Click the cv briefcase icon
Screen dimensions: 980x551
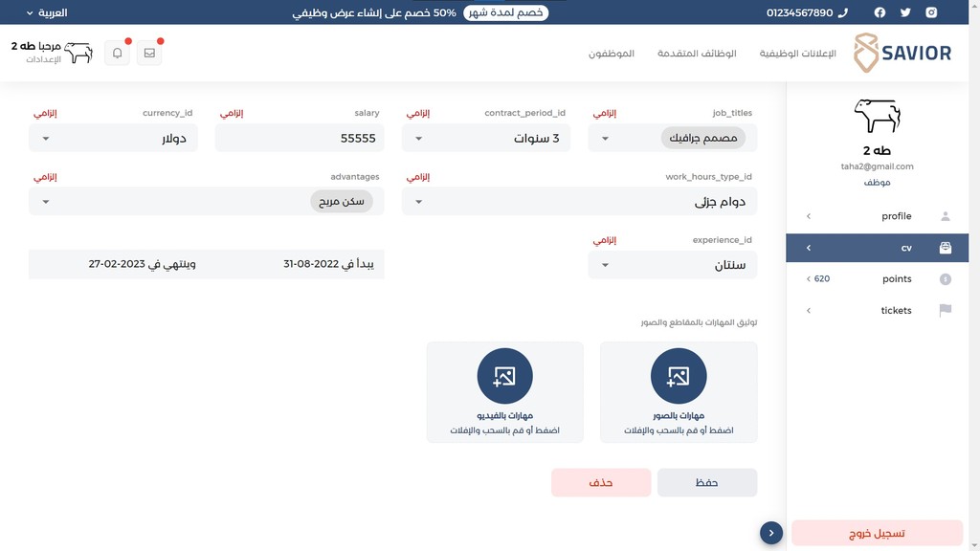pyautogui.click(x=945, y=248)
